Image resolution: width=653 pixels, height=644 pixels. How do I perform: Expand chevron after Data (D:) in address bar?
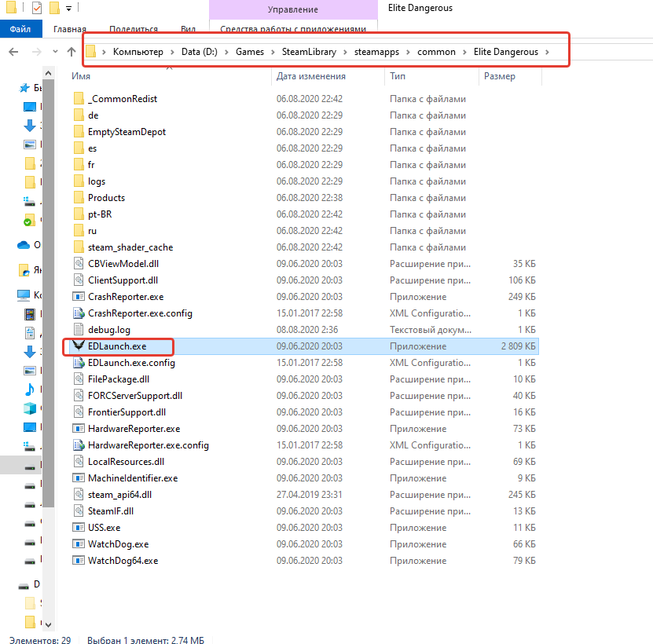click(226, 52)
